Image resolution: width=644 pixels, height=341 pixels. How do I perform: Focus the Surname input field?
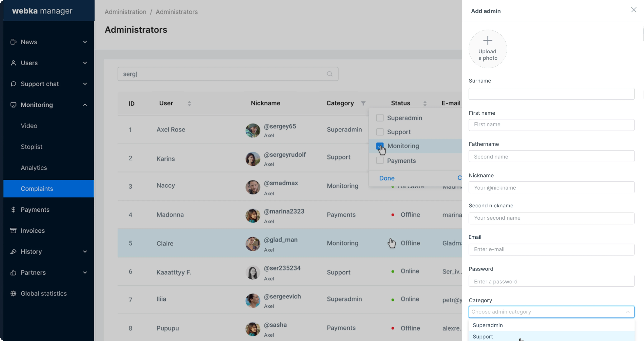(x=551, y=94)
